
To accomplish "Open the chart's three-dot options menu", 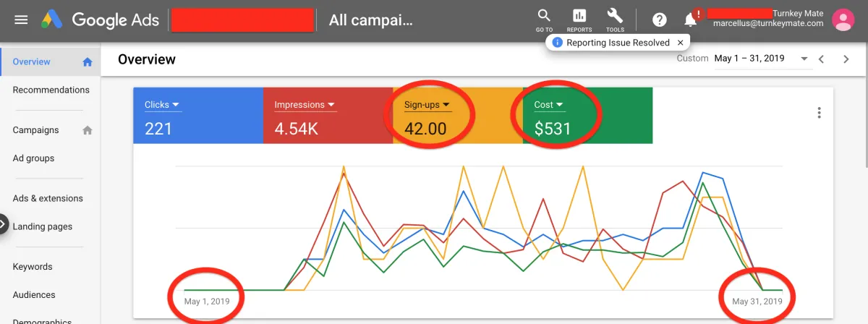I will point(819,113).
